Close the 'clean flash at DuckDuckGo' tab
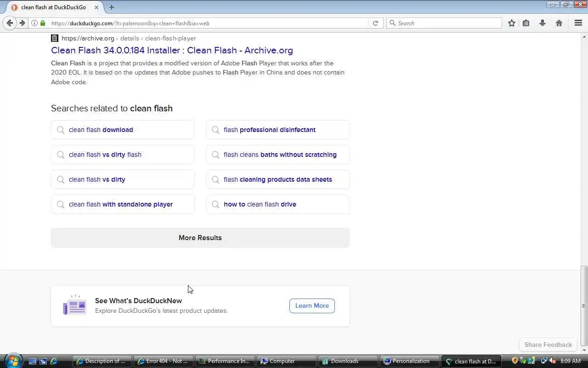Screen dimensions: 588x368 96,7
